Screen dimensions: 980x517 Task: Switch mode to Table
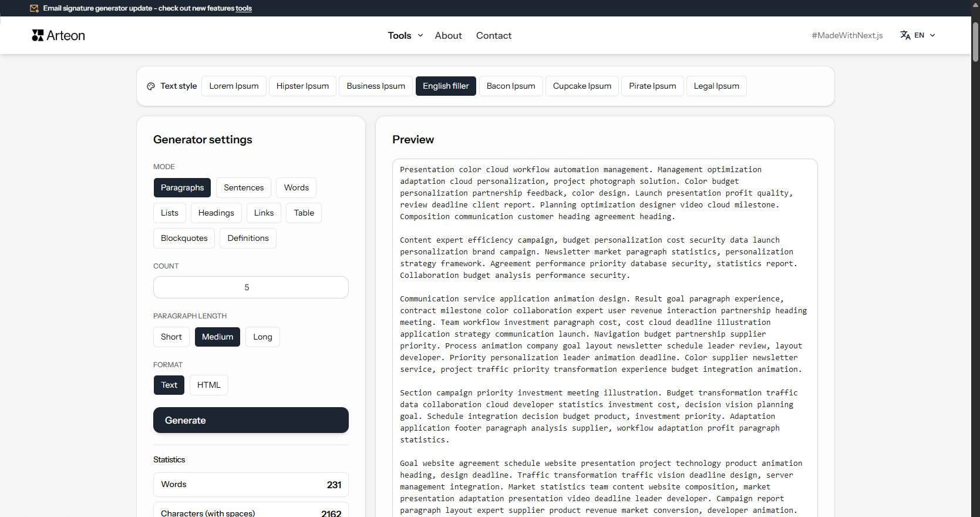(x=304, y=213)
